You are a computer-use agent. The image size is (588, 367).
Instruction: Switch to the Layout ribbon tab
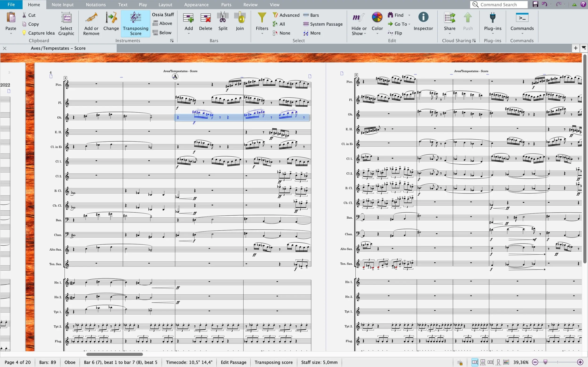pyautogui.click(x=165, y=5)
